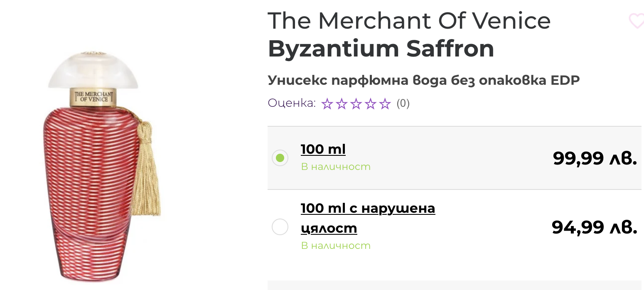
Task: Click 'В наличност' under first 100 ml
Action: [x=335, y=167]
